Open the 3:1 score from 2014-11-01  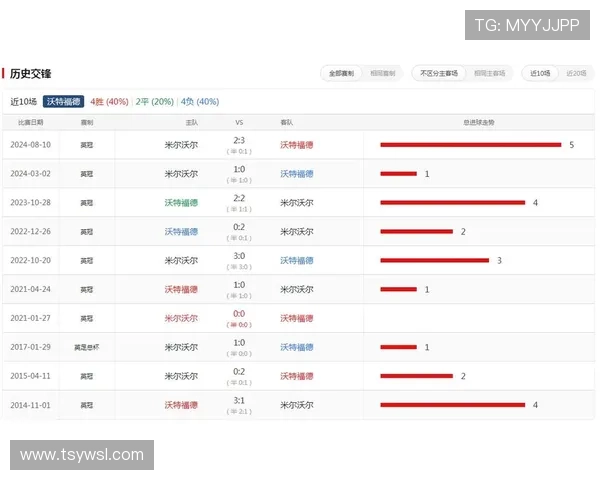pos(239,401)
